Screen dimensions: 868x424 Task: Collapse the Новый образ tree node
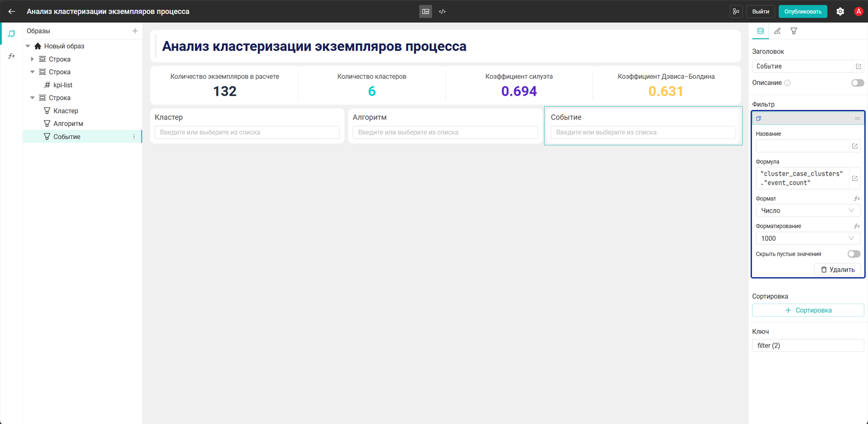click(x=28, y=46)
